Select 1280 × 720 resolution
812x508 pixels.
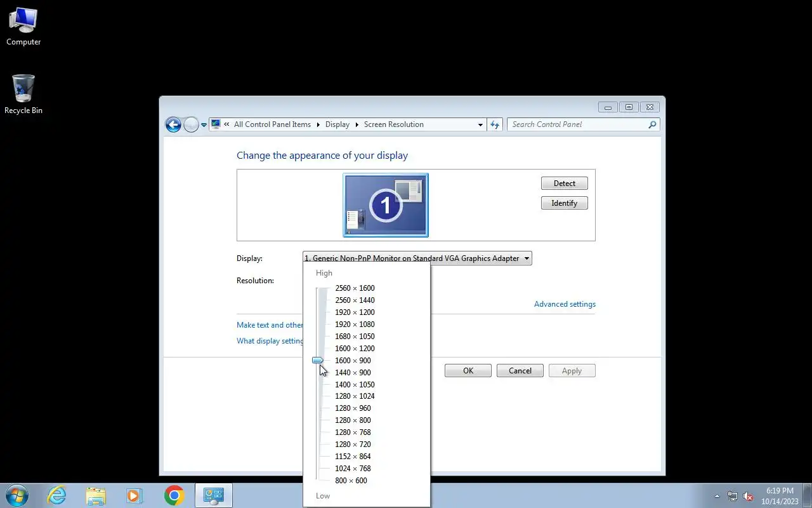tap(353, 444)
